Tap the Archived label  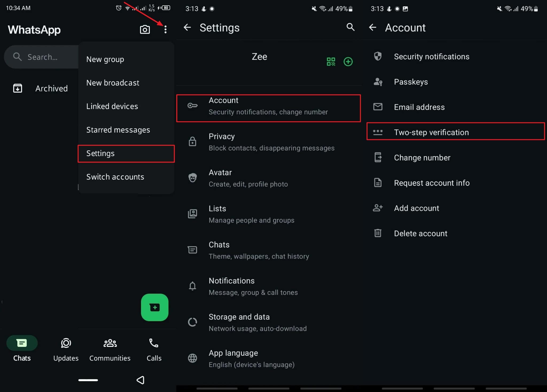pos(51,88)
